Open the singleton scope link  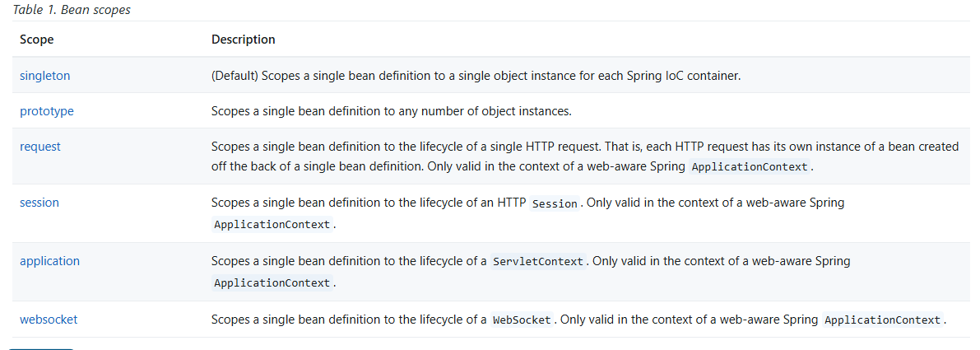click(45, 76)
